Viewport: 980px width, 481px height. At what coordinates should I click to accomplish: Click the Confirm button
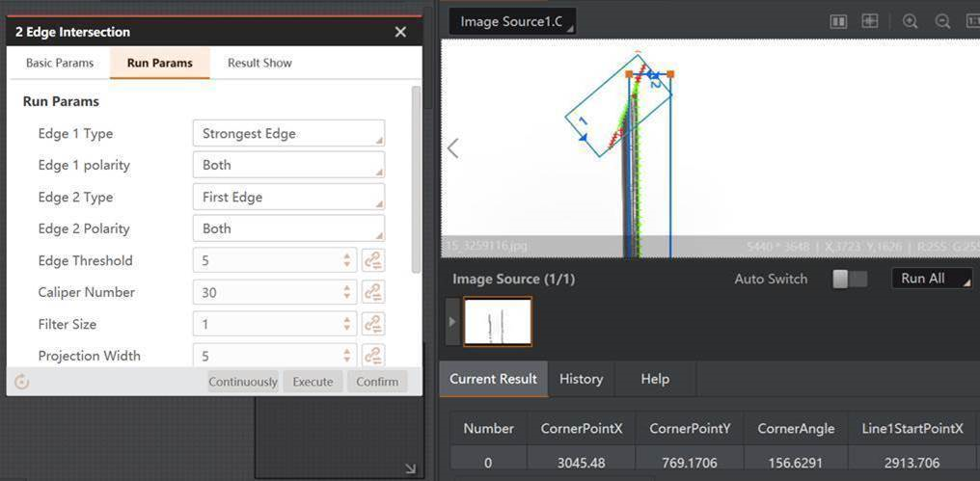(x=377, y=382)
